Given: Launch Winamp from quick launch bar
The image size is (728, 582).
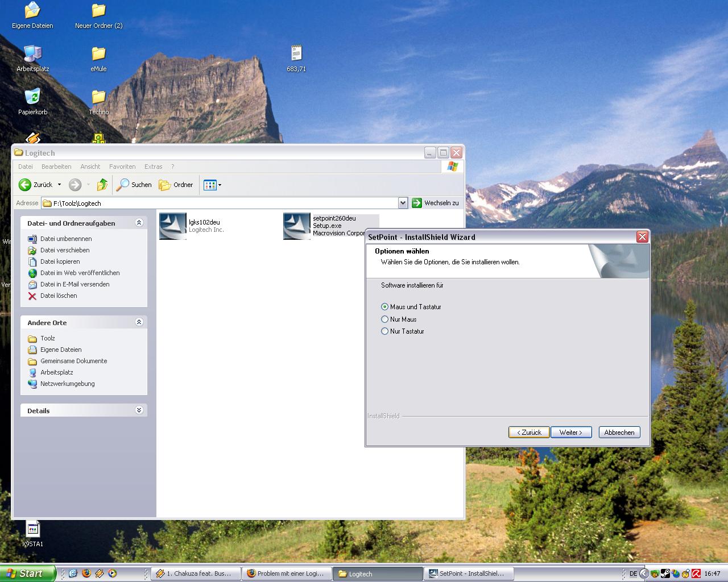Looking at the screenshot, I should pyautogui.click(x=100, y=573).
